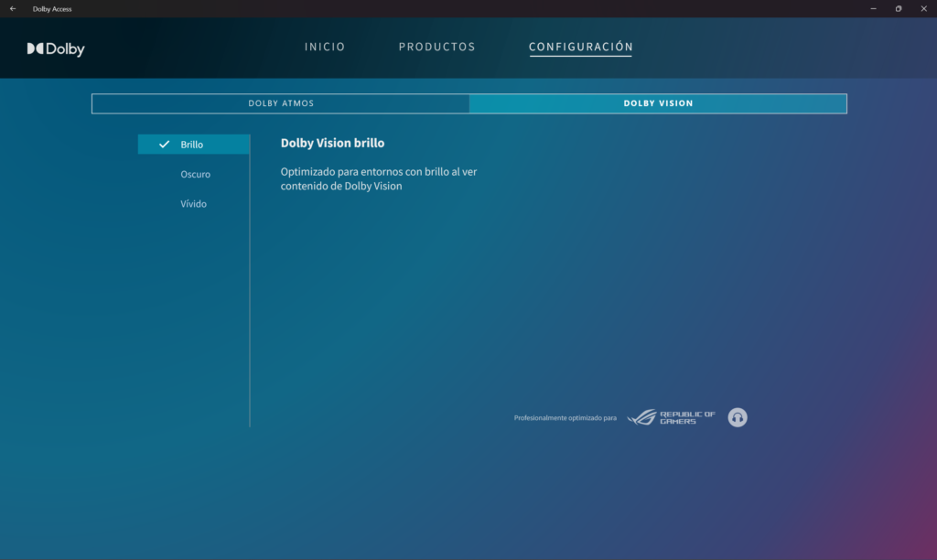
Task: Go back using the title bar arrow
Action: 13,8
